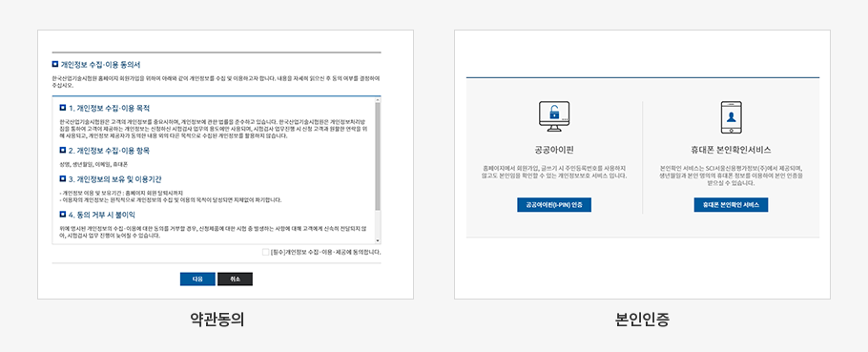This screenshot has height=352, width=868.
Task: Click the heading text 개인정보 수집·이용 동의서
Action: pos(101,65)
